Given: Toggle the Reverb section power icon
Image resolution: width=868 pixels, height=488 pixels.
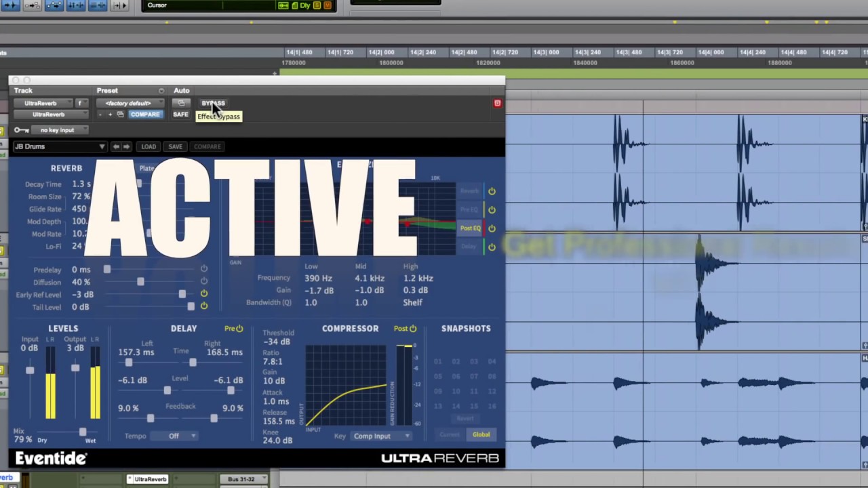Looking at the screenshot, I should tap(492, 191).
